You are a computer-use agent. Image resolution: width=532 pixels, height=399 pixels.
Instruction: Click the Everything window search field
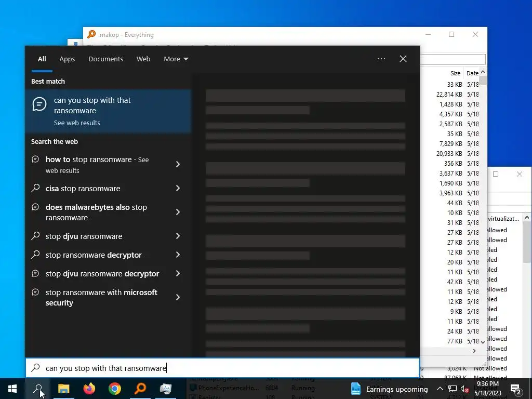point(453,59)
